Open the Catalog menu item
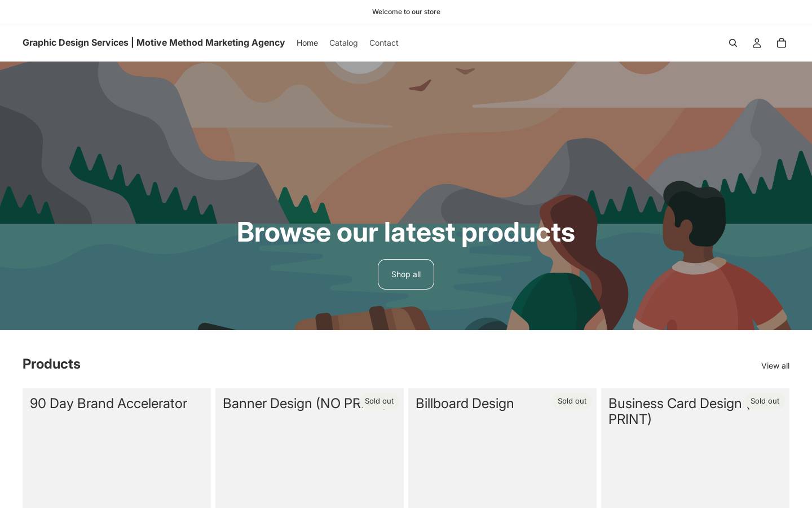This screenshot has width=812, height=508. (343, 43)
